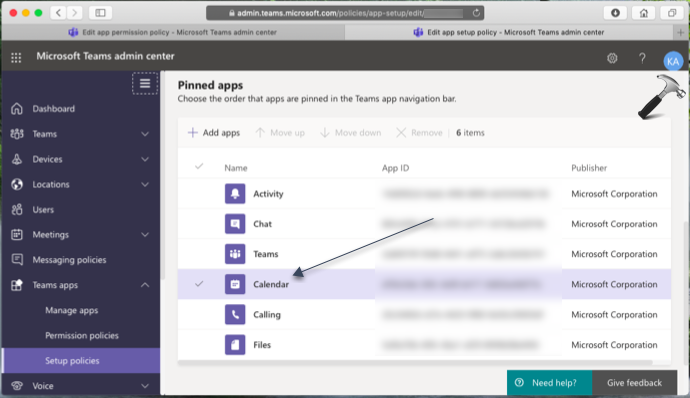Image resolution: width=690 pixels, height=398 pixels.
Task: Uncheck the Calendar row checkmark
Action: click(x=199, y=284)
